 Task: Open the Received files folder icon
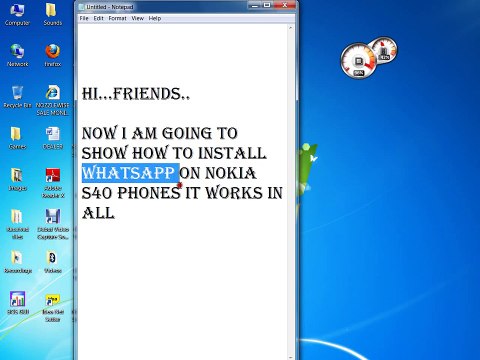pos(17,224)
